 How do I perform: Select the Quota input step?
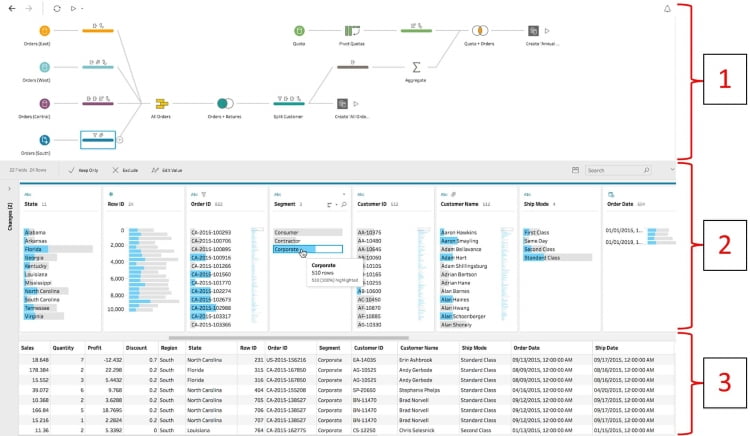tap(299, 31)
